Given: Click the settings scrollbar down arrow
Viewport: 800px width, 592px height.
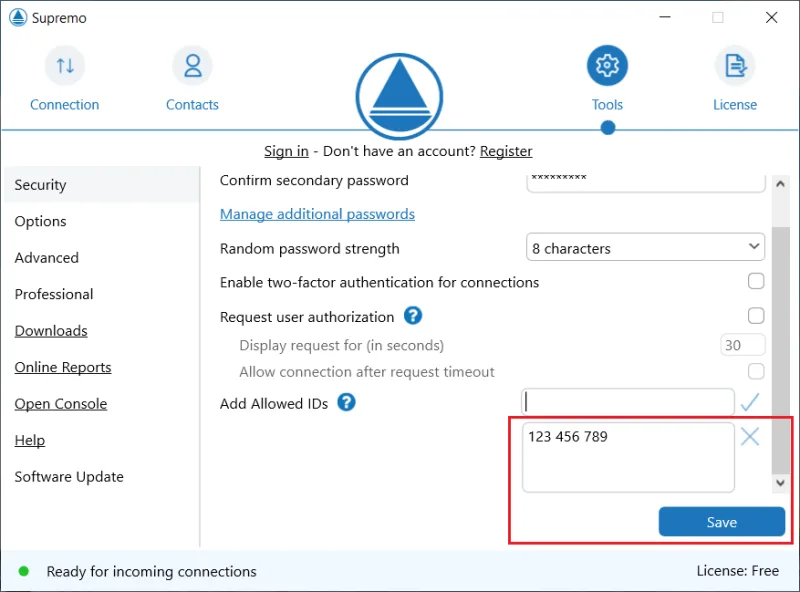Looking at the screenshot, I should point(780,483).
